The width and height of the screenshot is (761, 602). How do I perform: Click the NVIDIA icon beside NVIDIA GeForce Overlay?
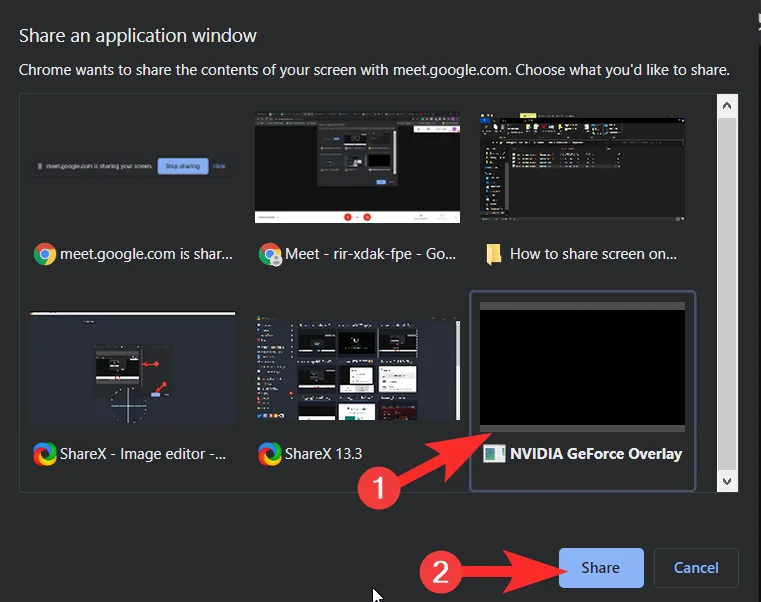tap(494, 454)
